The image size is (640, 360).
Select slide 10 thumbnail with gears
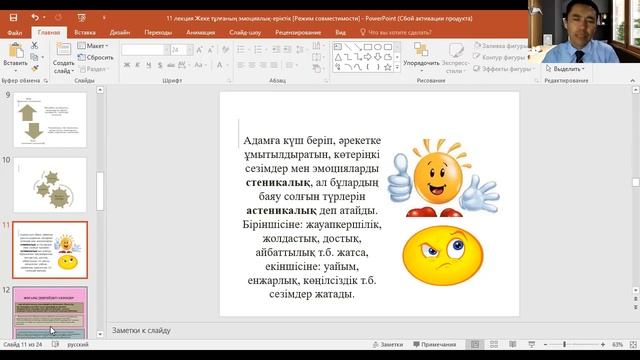coord(50,185)
